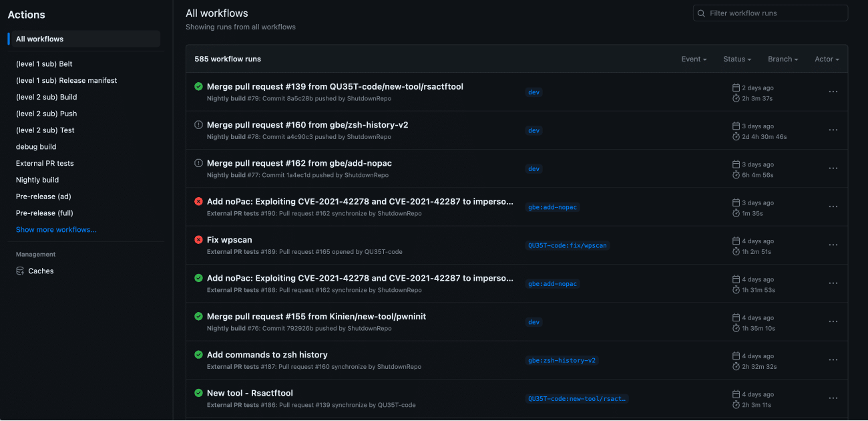868x421 pixels.
Task: Open the "dev" branch label on run #139
Action: point(533,92)
